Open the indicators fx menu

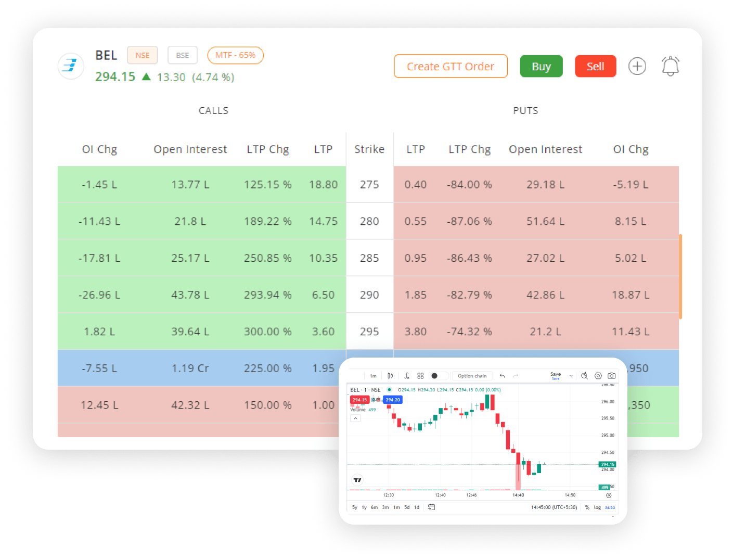click(x=407, y=376)
